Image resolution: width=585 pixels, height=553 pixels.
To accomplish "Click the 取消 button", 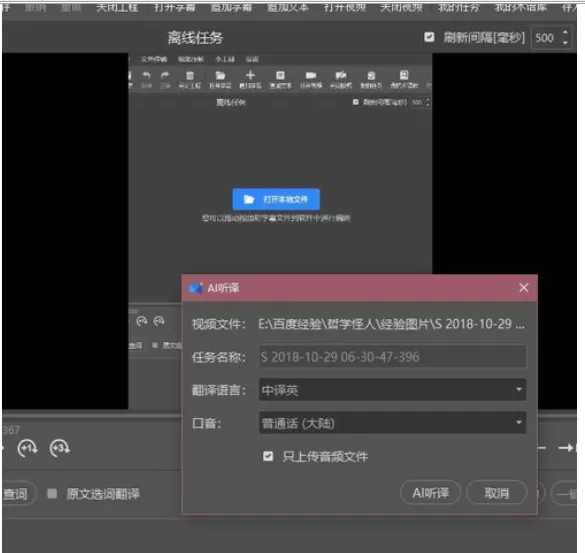I will pyautogui.click(x=497, y=493).
